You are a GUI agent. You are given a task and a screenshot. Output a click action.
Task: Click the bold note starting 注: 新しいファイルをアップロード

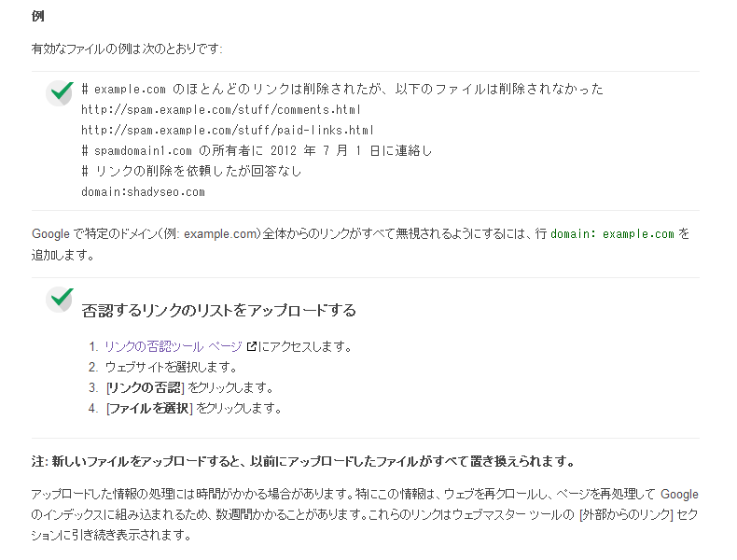tap(303, 461)
